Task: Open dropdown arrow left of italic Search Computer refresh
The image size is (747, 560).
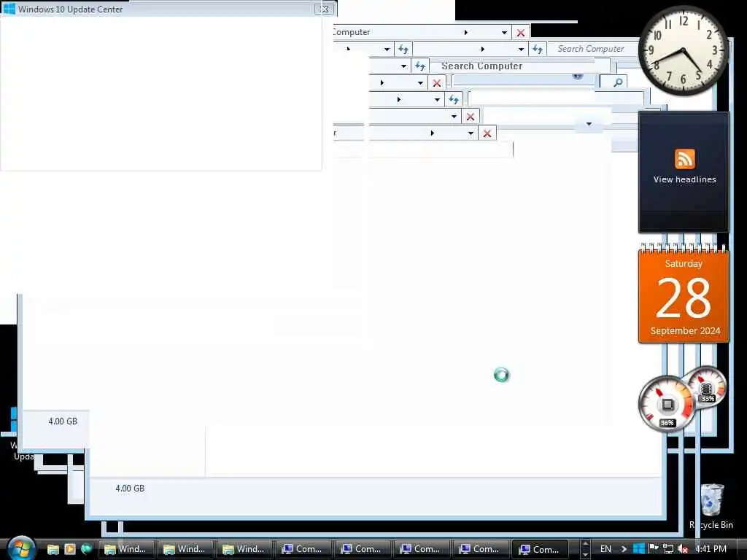Action: [521, 49]
